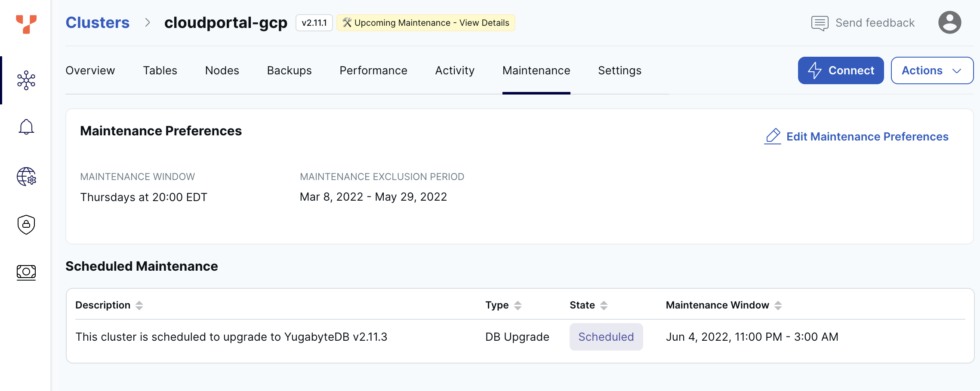Open Security via the shield icon
The height and width of the screenshot is (391, 980).
tap(26, 224)
